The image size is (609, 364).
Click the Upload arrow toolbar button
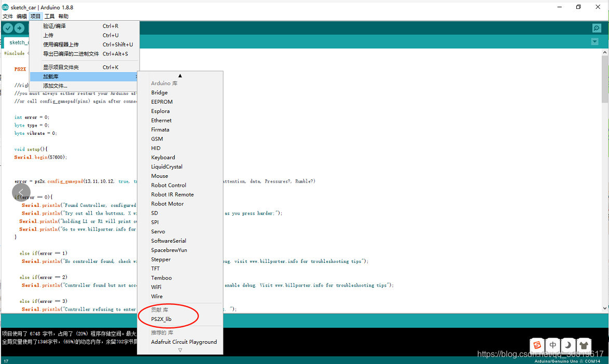point(19,28)
